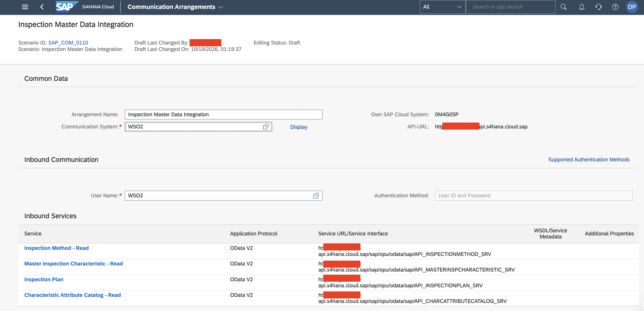
Task: Open the SAP_COM_0110 scenario link
Action: 68,43
